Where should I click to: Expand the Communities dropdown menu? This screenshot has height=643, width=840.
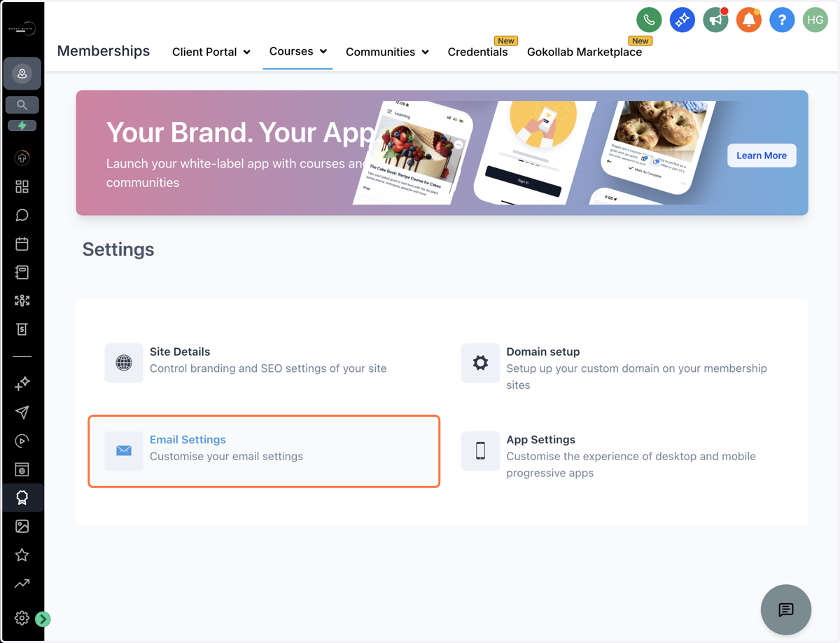387,52
